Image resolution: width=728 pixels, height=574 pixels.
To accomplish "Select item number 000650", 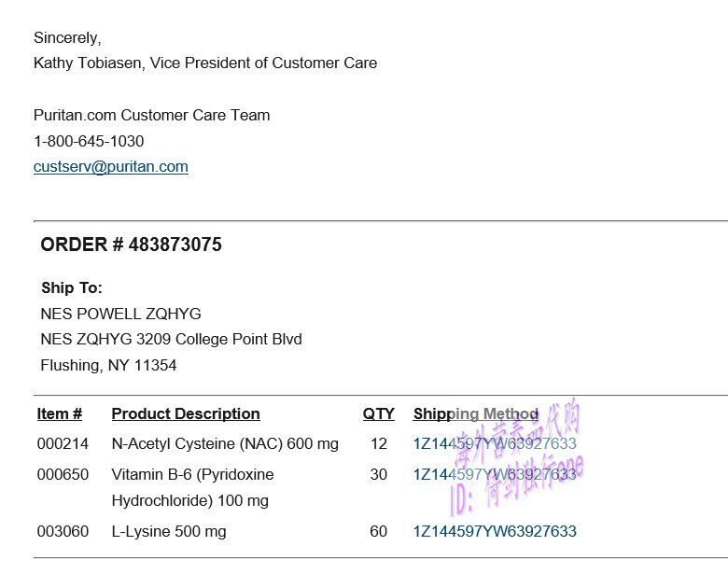I will click(x=63, y=474).
